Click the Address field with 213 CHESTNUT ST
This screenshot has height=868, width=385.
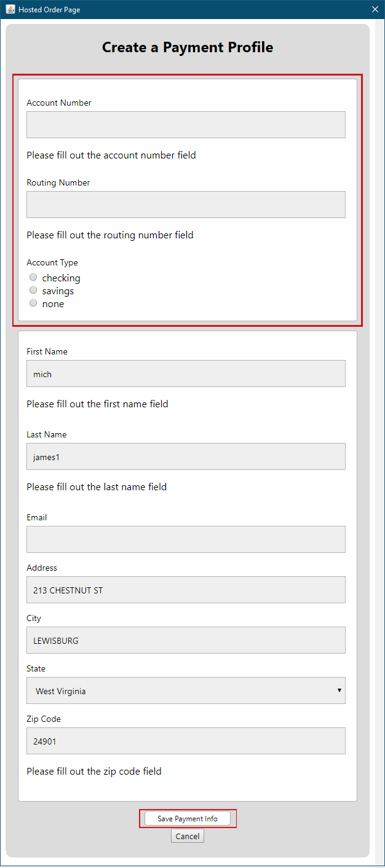[x=186, y=590]
